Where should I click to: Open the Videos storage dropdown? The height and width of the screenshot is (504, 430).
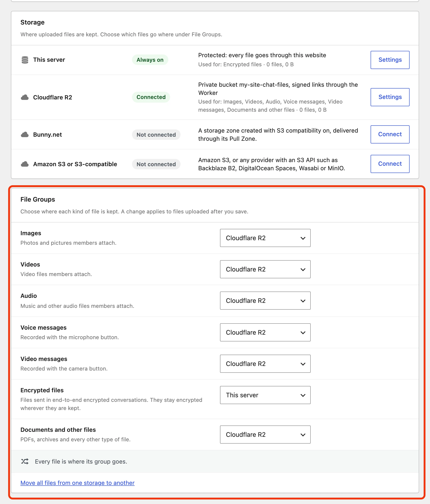(265, 269)
